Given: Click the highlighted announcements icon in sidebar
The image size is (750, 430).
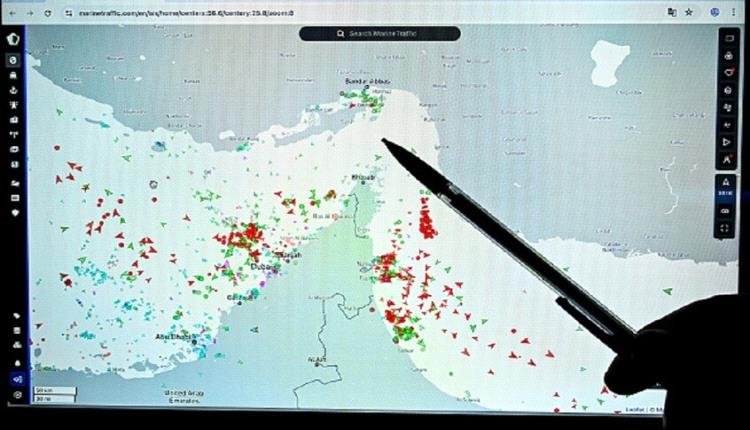Looking at the screenshot, I should [16, 379].
